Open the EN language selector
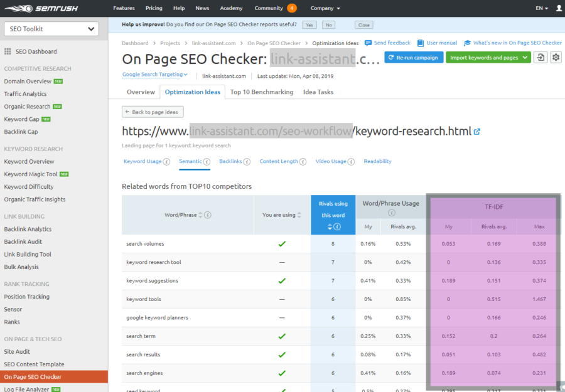 point(542,8)
